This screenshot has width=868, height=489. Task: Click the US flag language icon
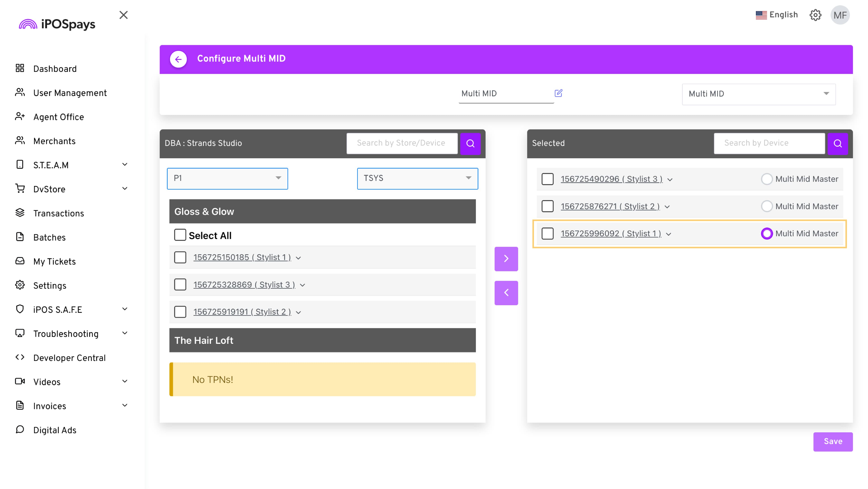pos(761,15)
